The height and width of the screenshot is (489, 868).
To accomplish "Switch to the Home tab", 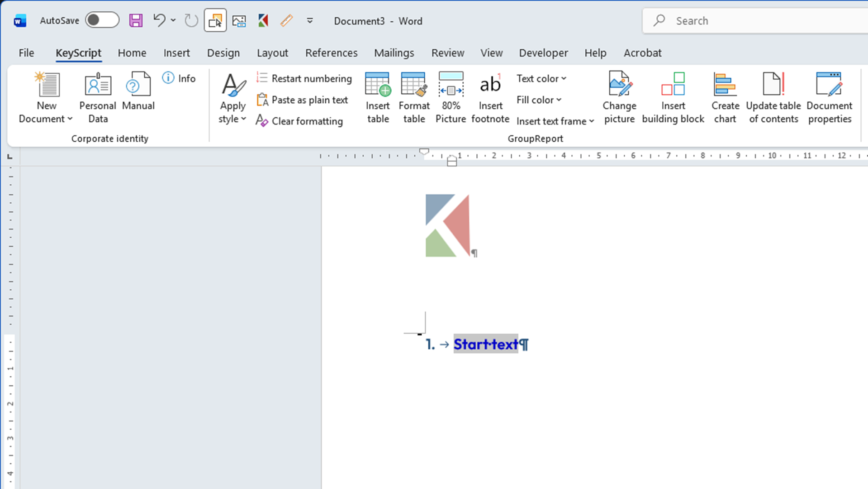I will pyautogui.click(x=132, y=53).
